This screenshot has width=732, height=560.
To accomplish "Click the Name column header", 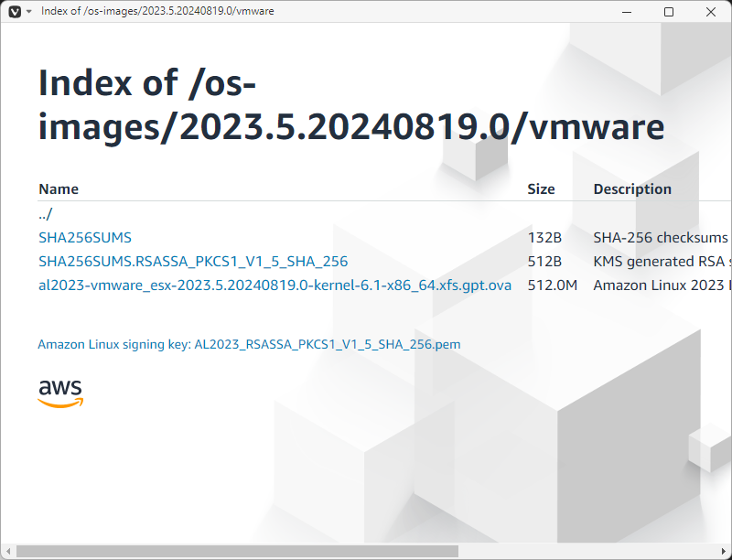I will coord(59,189).
